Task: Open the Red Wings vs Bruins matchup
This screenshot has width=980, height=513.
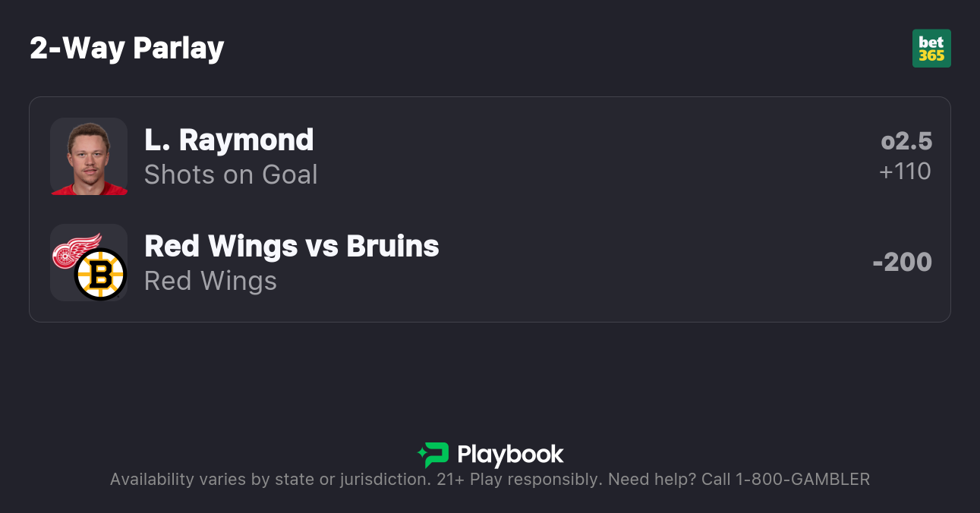Action: coord(291,247)
